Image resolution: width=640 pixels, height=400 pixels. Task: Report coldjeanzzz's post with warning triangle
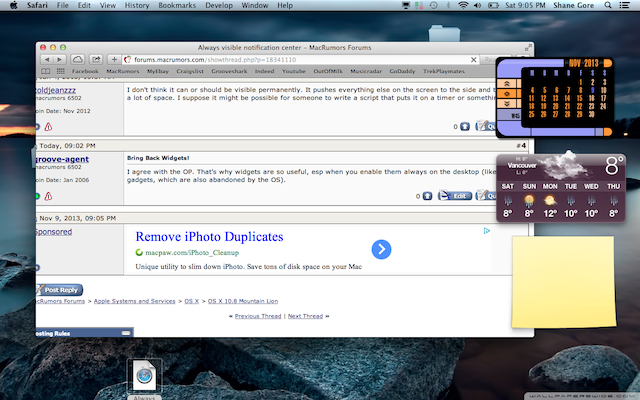48,127
